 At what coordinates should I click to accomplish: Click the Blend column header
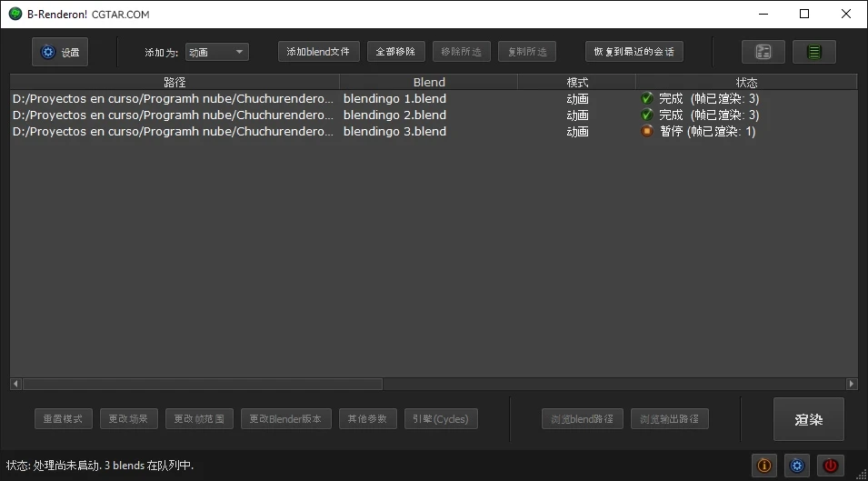coord(429,82)
